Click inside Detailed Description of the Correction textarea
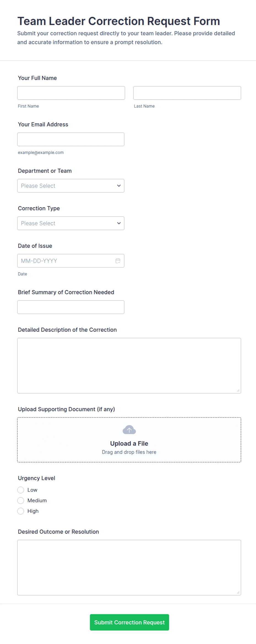 click(129, 366)
